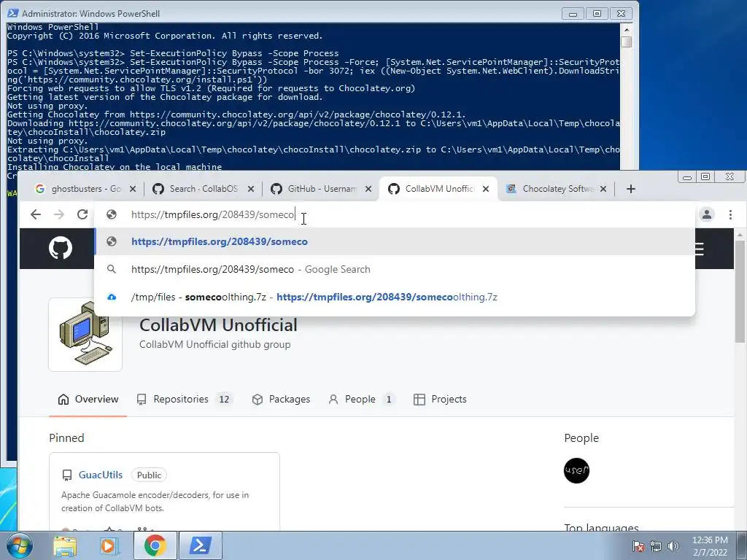Click the People heading in sidebar
This screenshot has height=560, width=747.
581,438
